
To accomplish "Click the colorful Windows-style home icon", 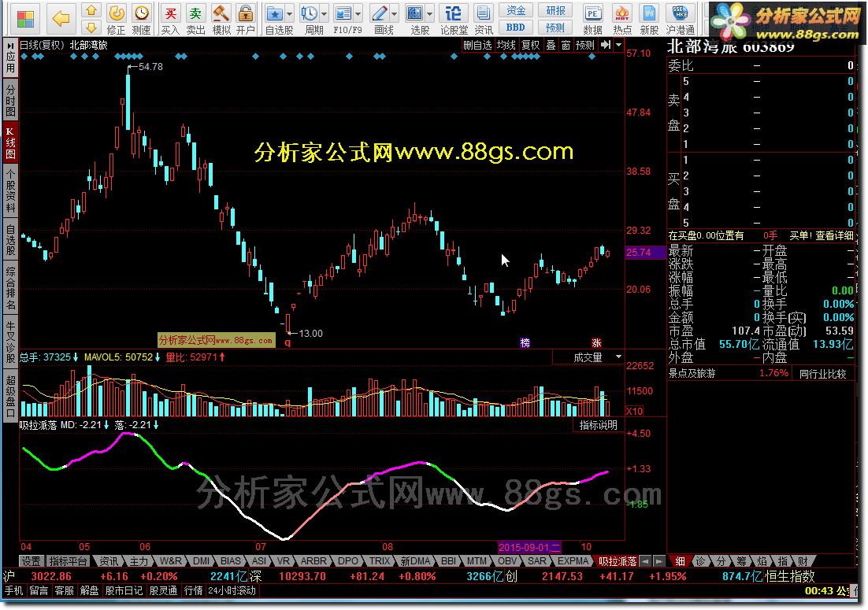I will point(25,19).
